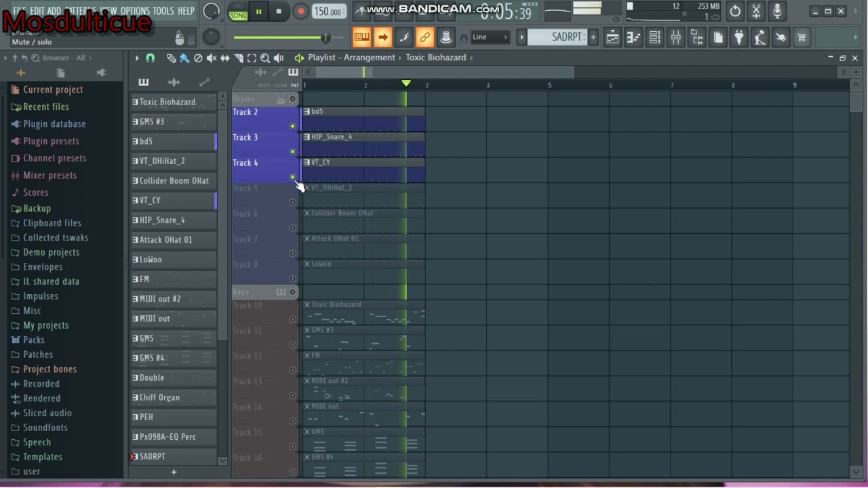868x488 pixels.
Task: Open the shopping cart content library
Action: click(802, 37)
